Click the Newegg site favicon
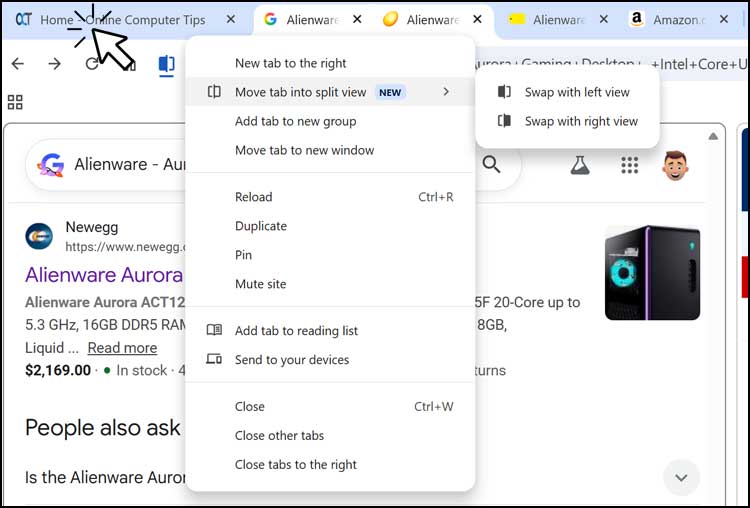 [39, 236]
